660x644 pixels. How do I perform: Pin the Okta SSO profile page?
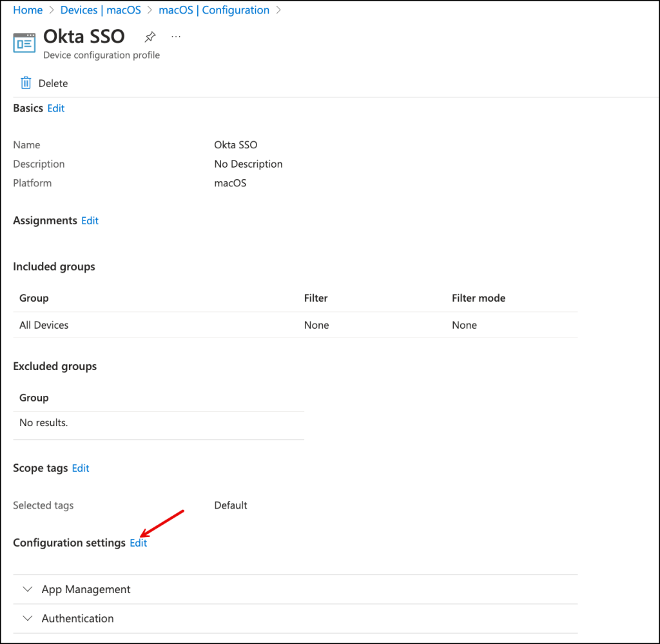click(x=150, y=37)
